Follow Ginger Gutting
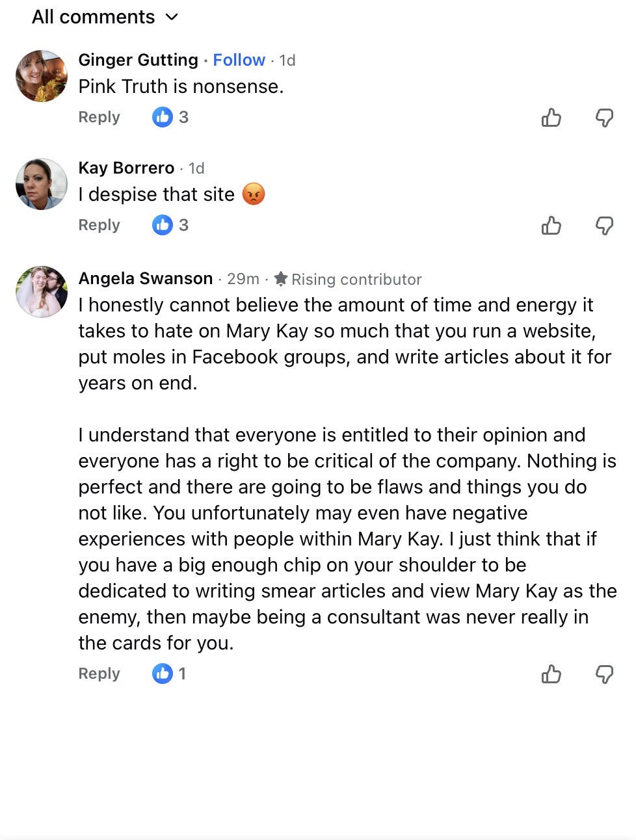Image resolution: width=636 pixels, height=840 pixels. 239,60
